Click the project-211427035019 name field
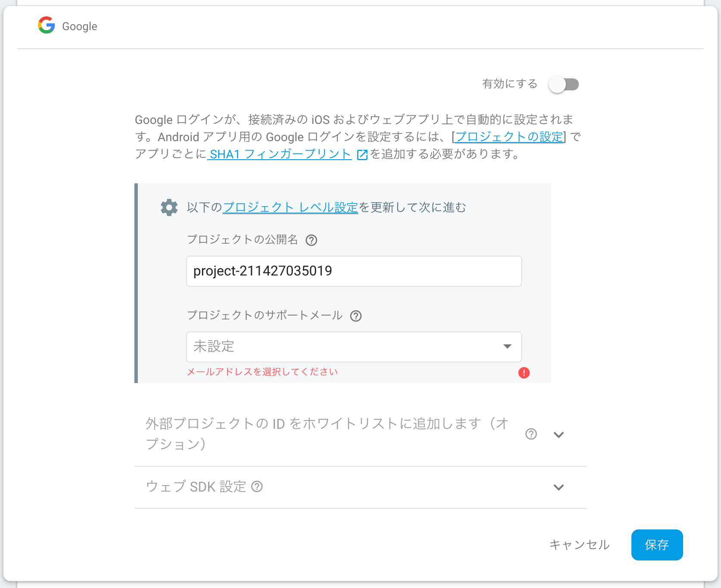721x588 pixels. tap(354, 271)
